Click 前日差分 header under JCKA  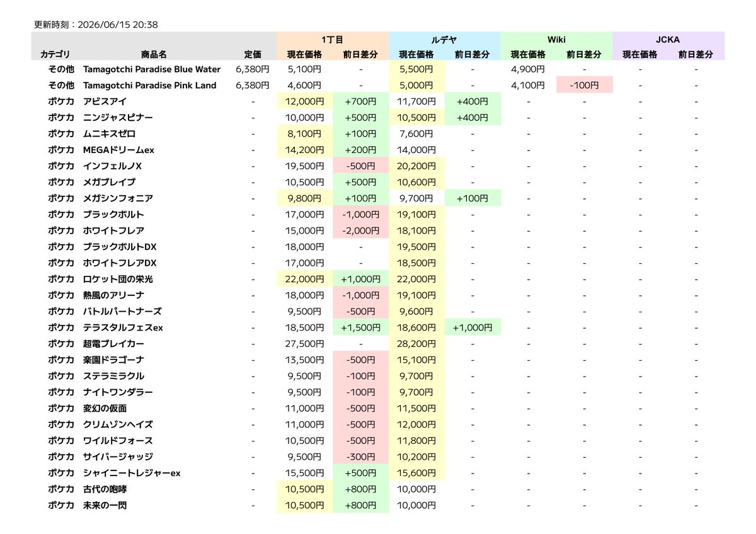[696, 55]
